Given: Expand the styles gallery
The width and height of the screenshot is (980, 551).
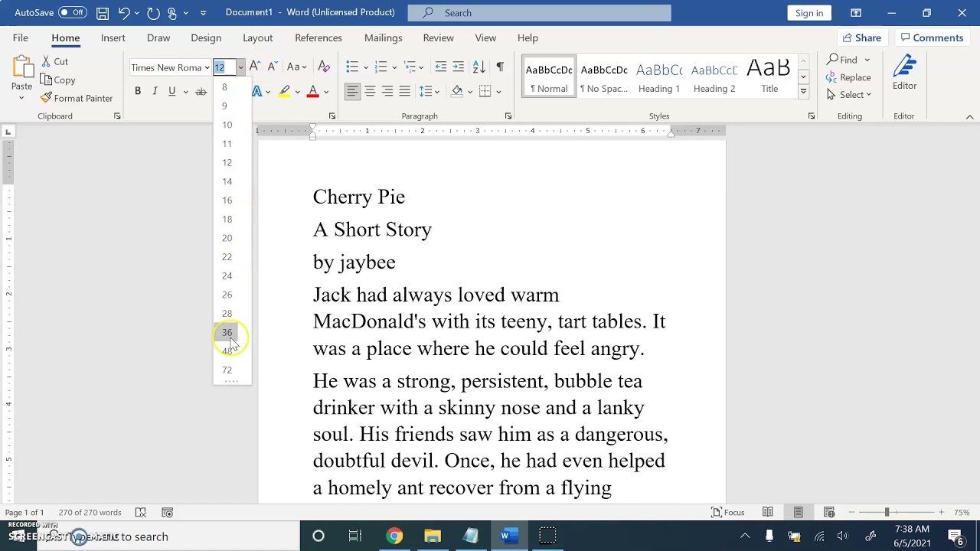Looking at the screenshot, I should coord(803,91).
